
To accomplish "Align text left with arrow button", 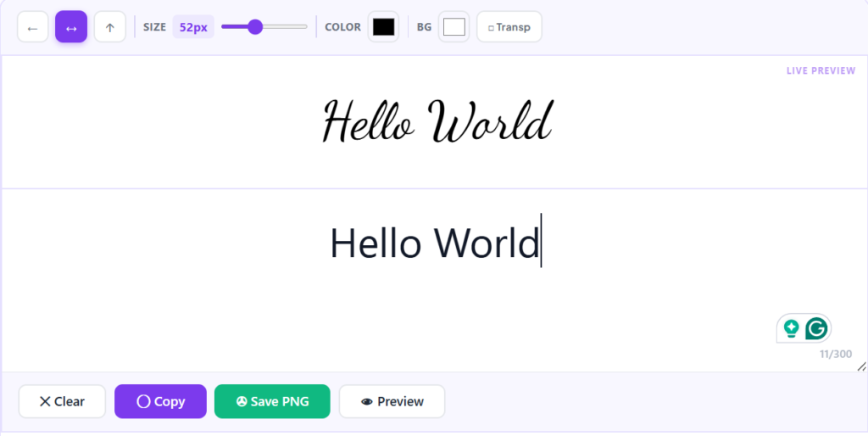I will coord(33,26).
